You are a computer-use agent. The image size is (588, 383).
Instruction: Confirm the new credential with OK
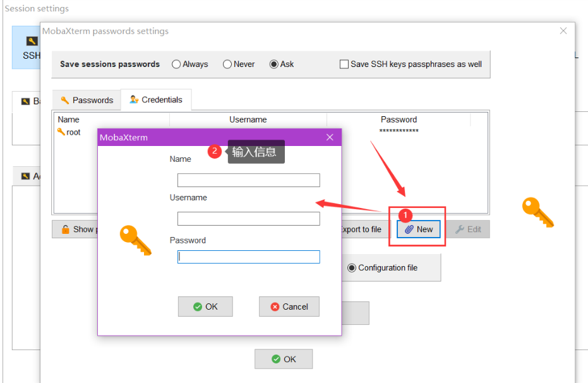(x=205, y=307)
